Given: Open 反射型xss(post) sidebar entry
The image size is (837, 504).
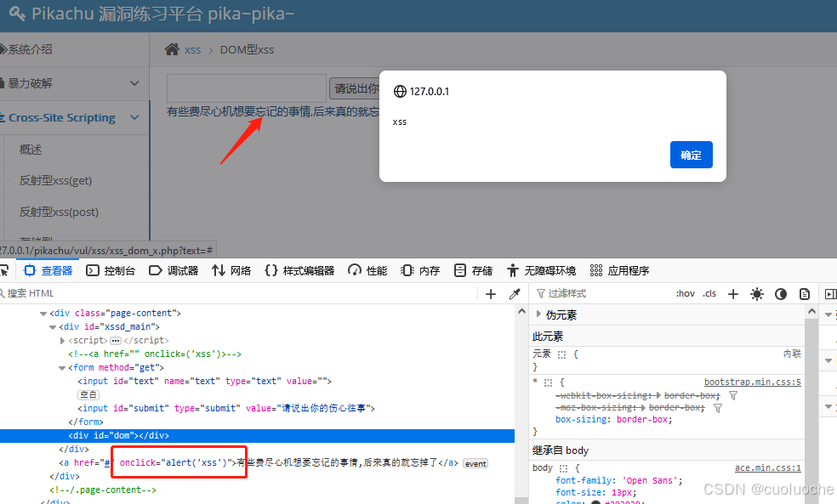Looking at the screenshot, I should pos(59,212).
